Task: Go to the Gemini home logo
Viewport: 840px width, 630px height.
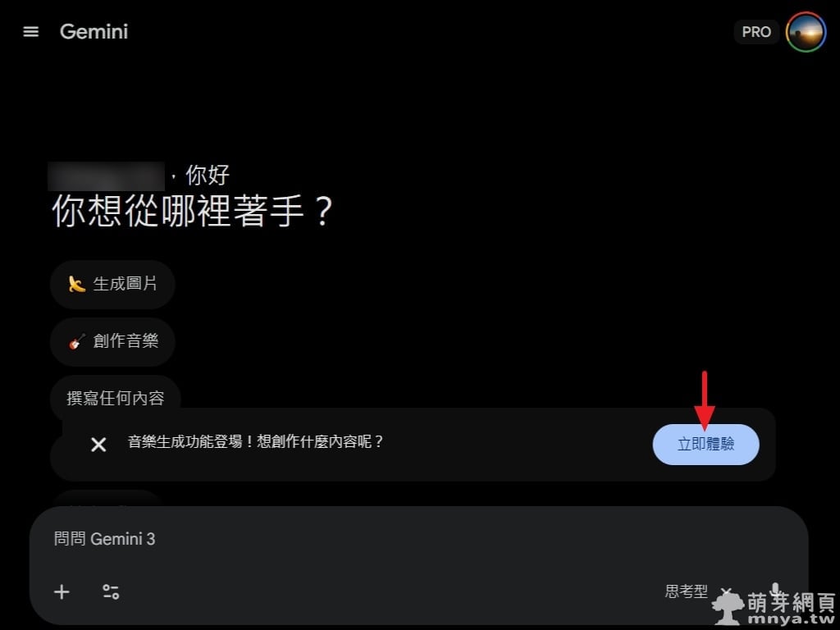Action: 94,32
